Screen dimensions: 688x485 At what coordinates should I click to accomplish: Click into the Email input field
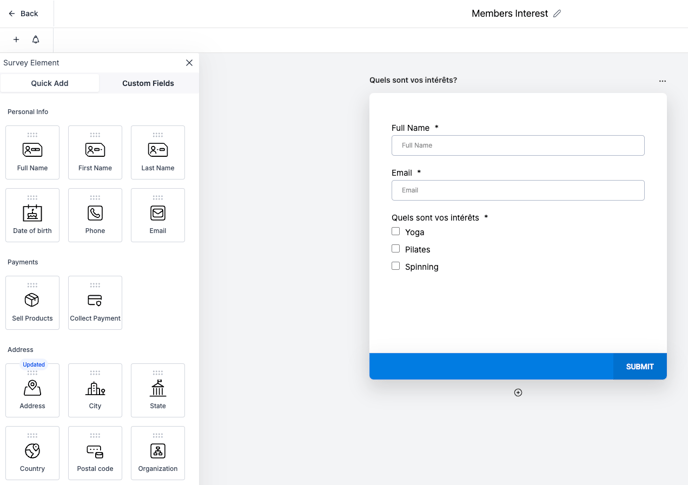click(518, 190)
